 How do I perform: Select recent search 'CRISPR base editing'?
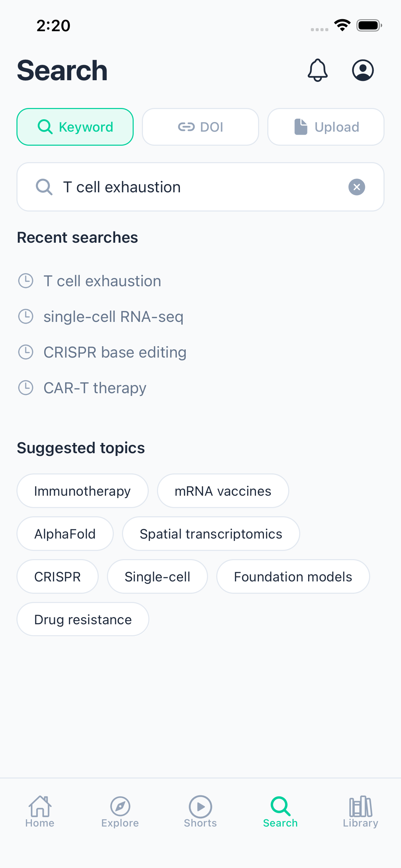pos(115,352)
